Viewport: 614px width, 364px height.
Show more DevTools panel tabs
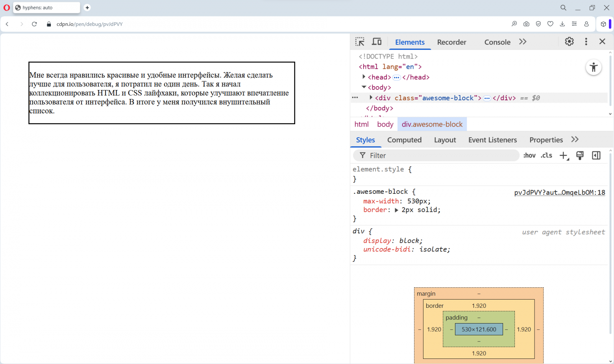click(x=523, y=42)
